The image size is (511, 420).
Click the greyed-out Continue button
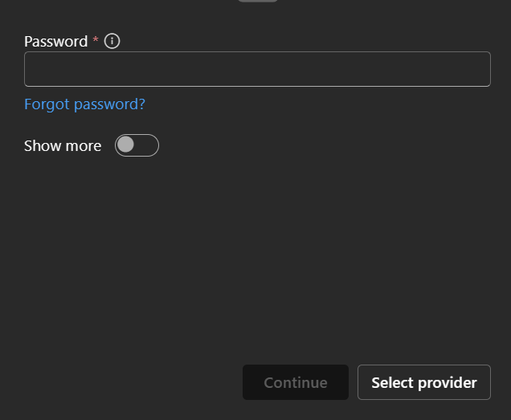tap(296, 382)
